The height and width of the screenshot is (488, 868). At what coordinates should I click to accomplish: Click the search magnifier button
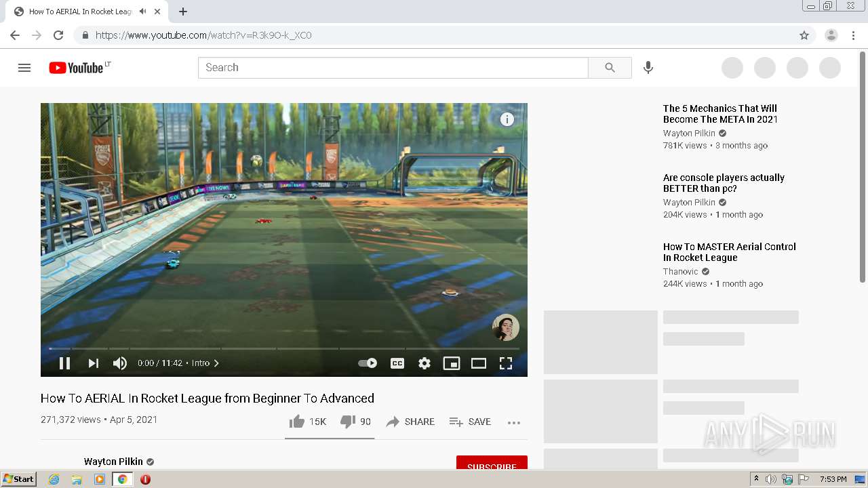click(610, 68)
